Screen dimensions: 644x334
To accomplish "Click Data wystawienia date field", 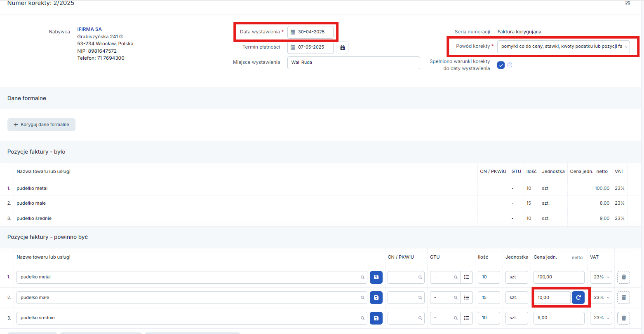I will [310, 32].
